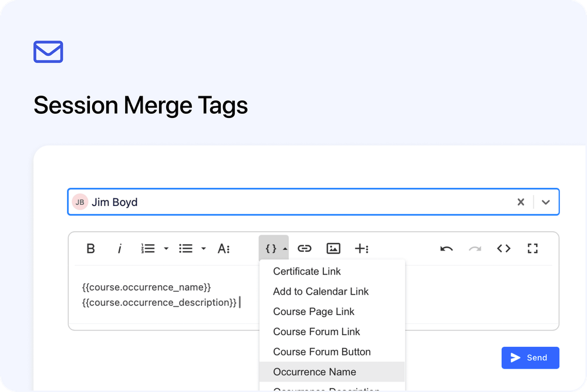The image size is (587, 392).
Task: Select the Occurrence Name merge tag
Action: (x=315, y=371)
